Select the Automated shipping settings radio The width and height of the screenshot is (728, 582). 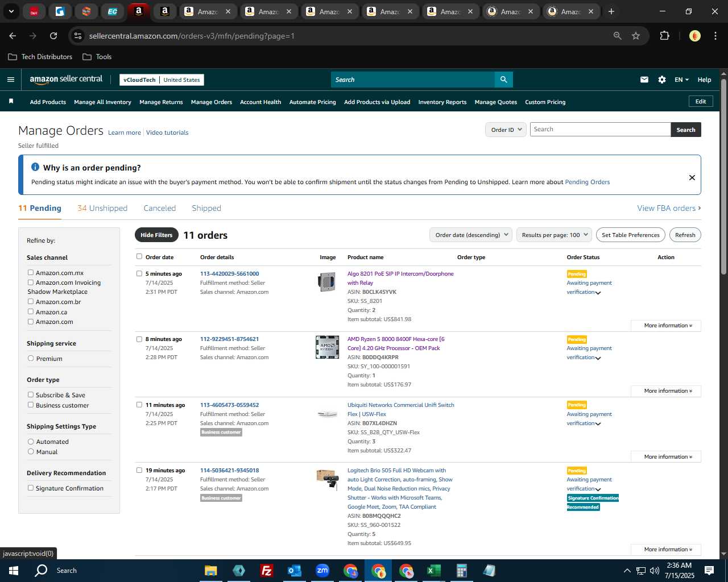tap(31, 441)
